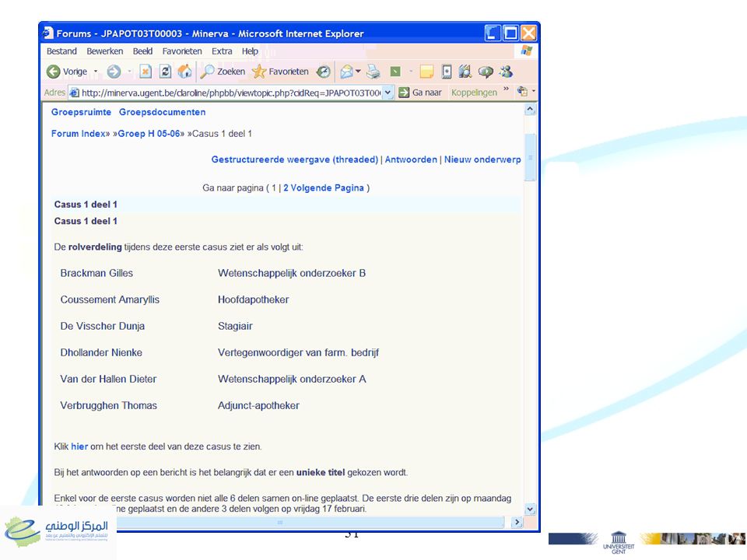Go back with the Vorige button
This screenshot has height=560, width=747.
[67, 72]
